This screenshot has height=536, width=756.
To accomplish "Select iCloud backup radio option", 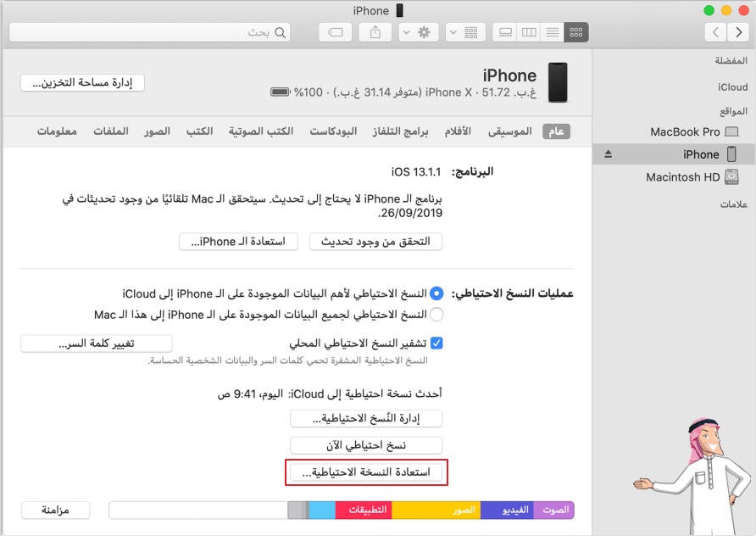I will [436, 293].
